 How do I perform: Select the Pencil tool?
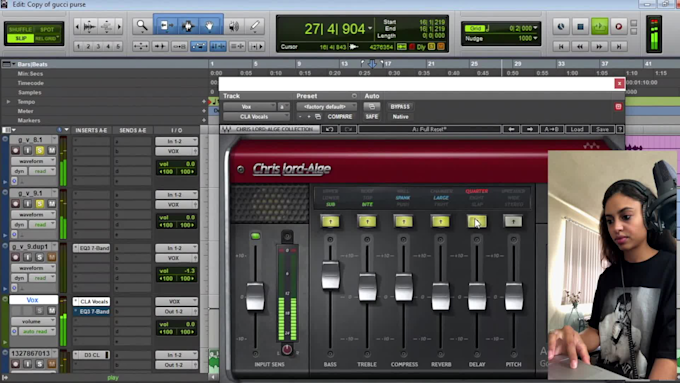click(255, 26)
